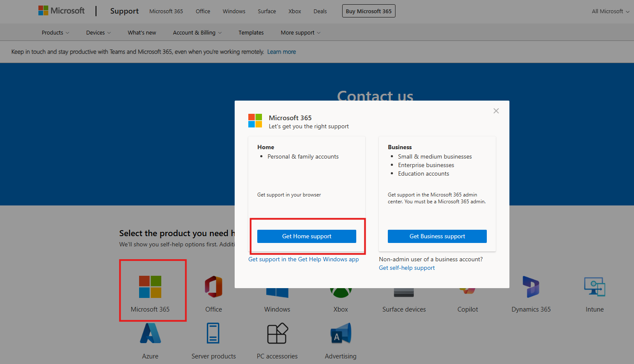Click the Get Home support button

(307, 236)
